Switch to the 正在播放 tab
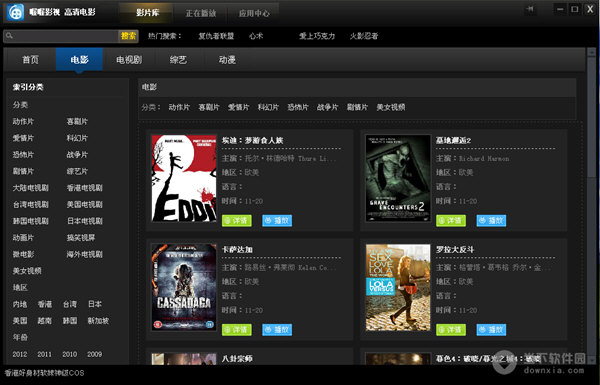The width and height of the screenshot is (600, 385). click(201, 13)
